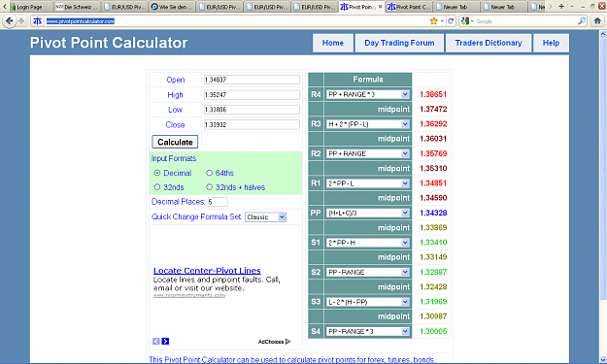Click the browser home icon
This screenshot has height=364, width=607.
(x=597, y=21)
